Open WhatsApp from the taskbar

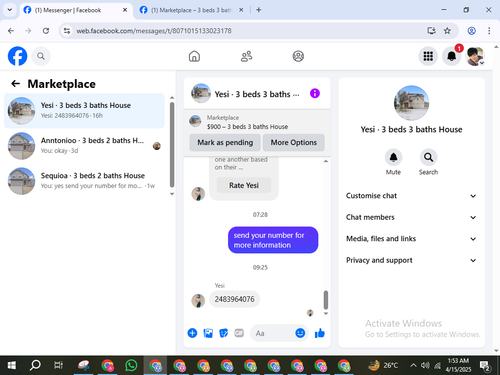[131, 365]
